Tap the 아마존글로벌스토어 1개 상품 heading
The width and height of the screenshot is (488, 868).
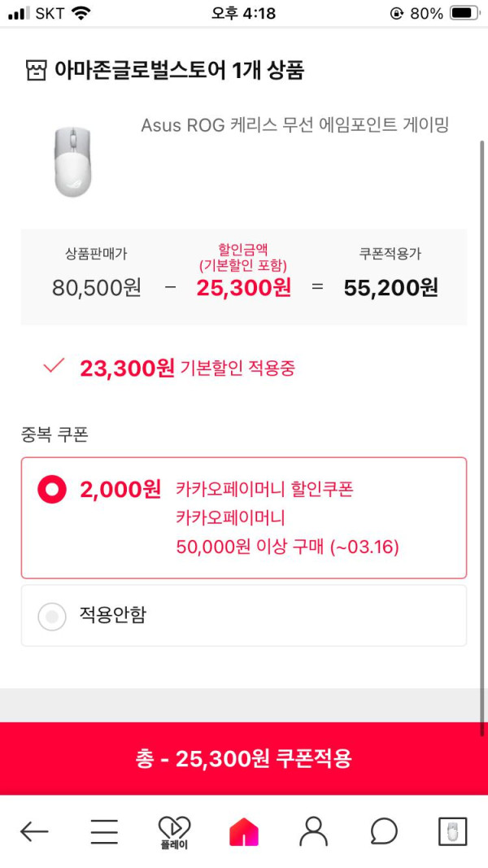pyautogui.click(x=179, y=71)
